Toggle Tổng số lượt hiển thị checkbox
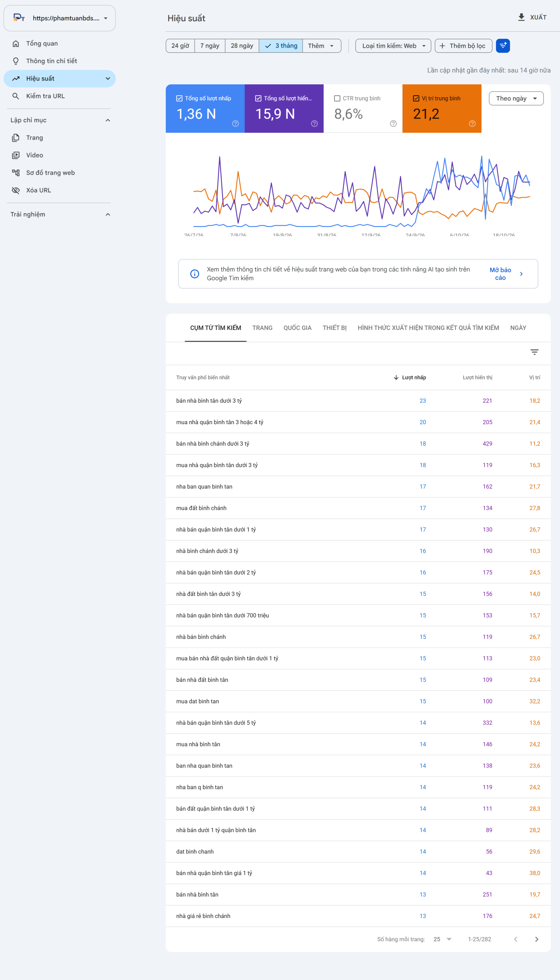The image size is (560, 980). coord(258,98)
